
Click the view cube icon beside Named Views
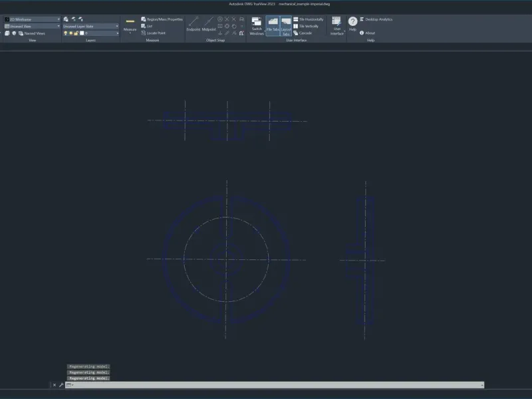pos(14,33)
